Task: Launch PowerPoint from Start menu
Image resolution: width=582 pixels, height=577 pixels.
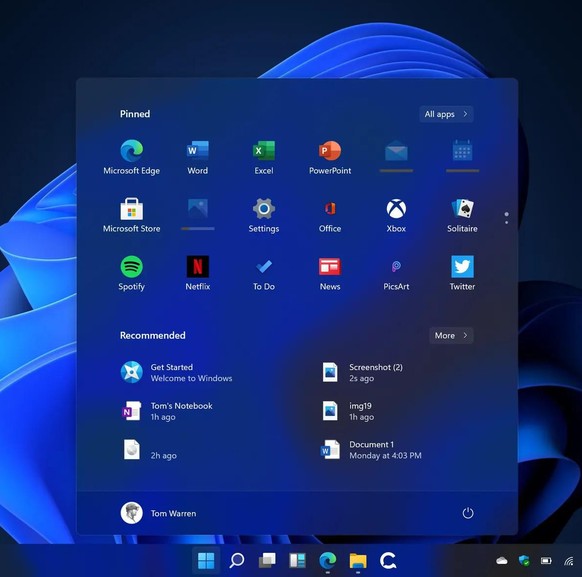Action: click(330, 157)
